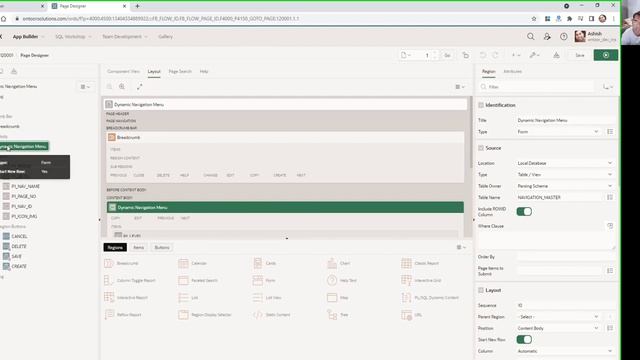The width and height of the screenshot is (640, 360).
Task: Open the help question mark icon
Action: point(564,37)
